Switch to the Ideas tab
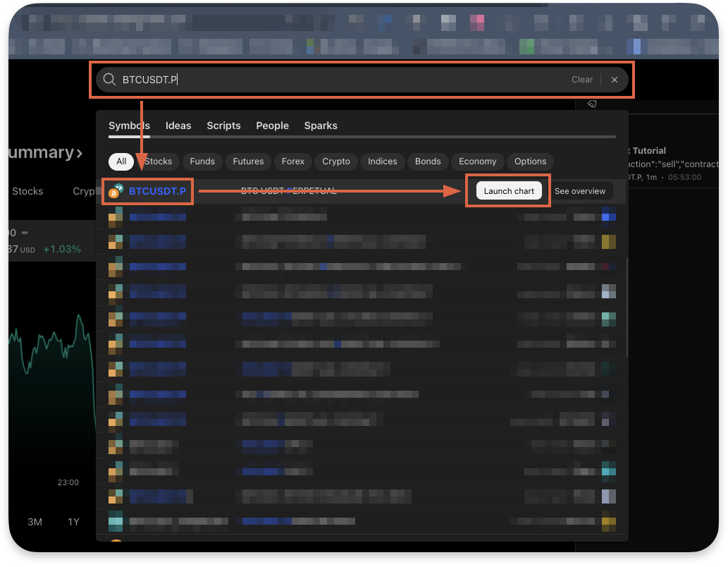 coord(178,126)
